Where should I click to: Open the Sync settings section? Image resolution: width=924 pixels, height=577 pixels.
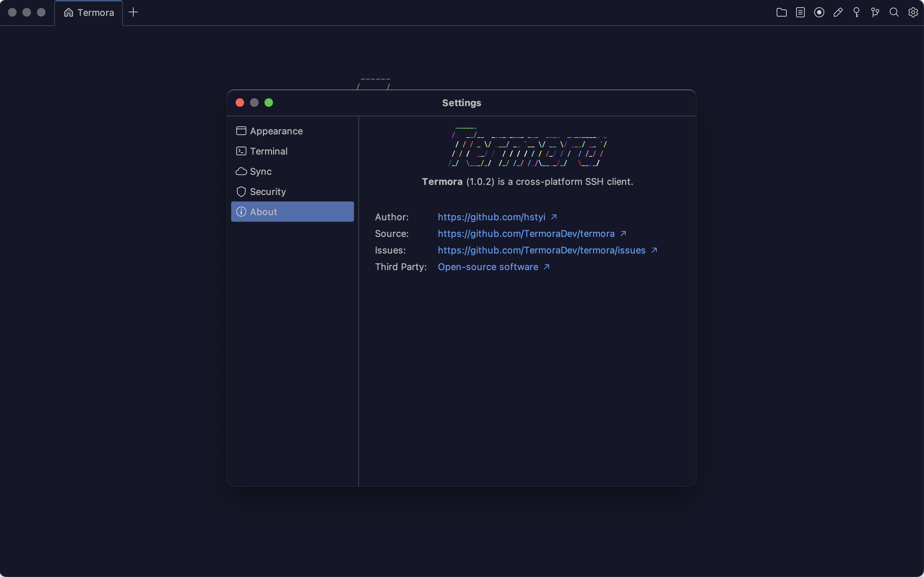tap(292, 172)
